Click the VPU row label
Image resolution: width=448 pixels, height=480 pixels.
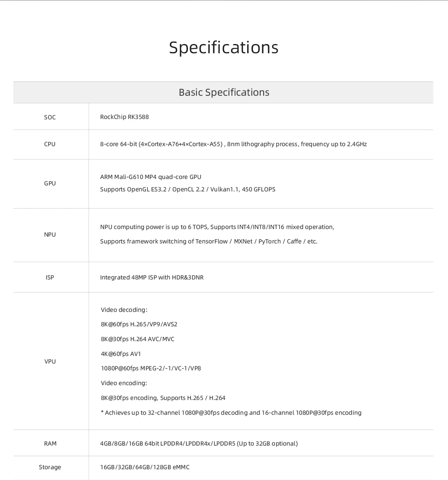50,362
